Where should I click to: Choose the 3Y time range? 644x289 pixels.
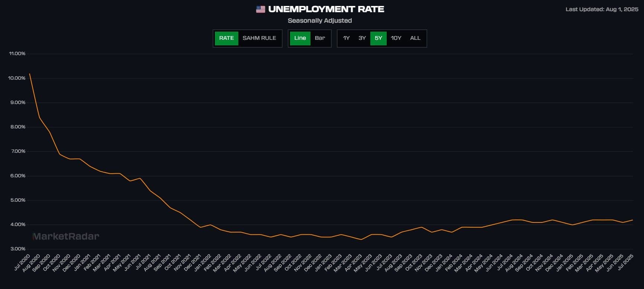tap(362, 38)
